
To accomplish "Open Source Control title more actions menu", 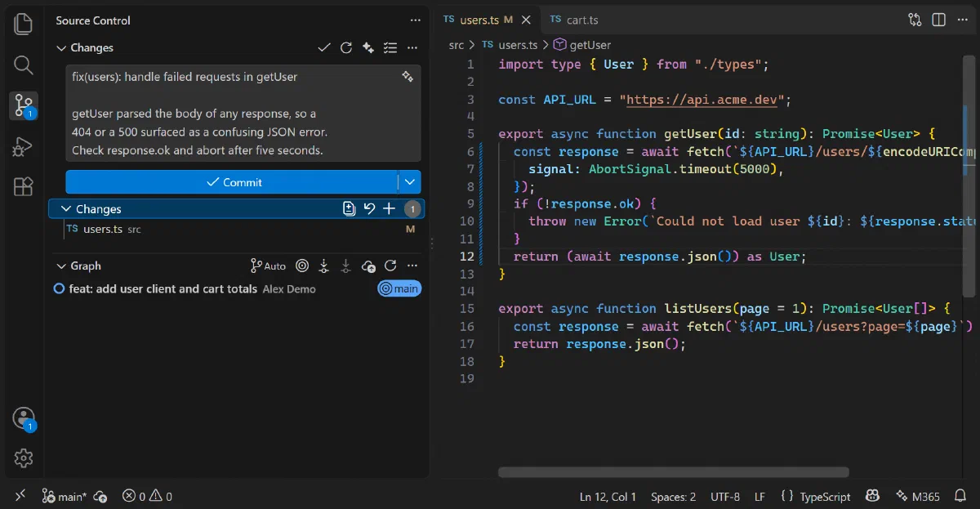I will (x=416, y=20).
